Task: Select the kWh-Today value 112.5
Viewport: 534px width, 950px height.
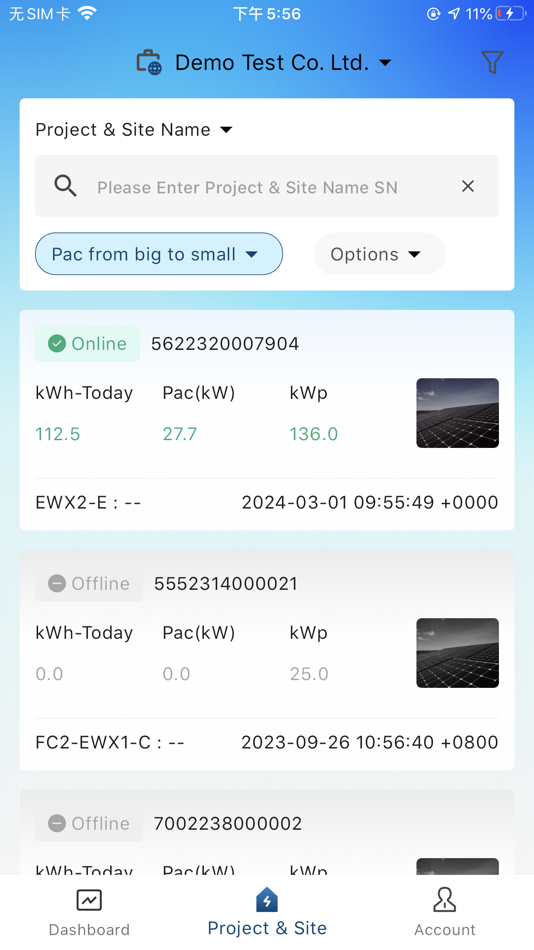Action: 58,434
